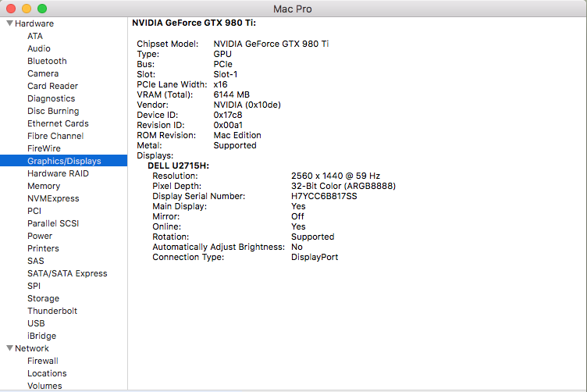This screenshot has width=587, height=392.
Task: Click the ROM Revision value Mac Edition
Action: coord(237,135)
